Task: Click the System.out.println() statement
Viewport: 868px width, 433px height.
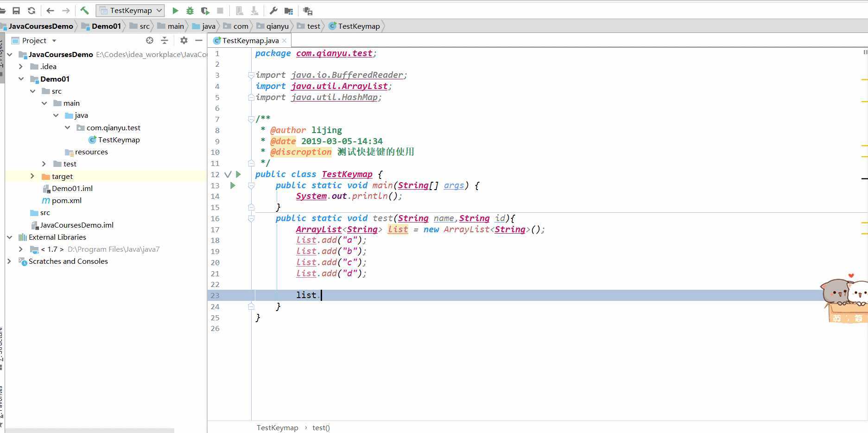Action: pyautogui.click(x=349, y=196)
